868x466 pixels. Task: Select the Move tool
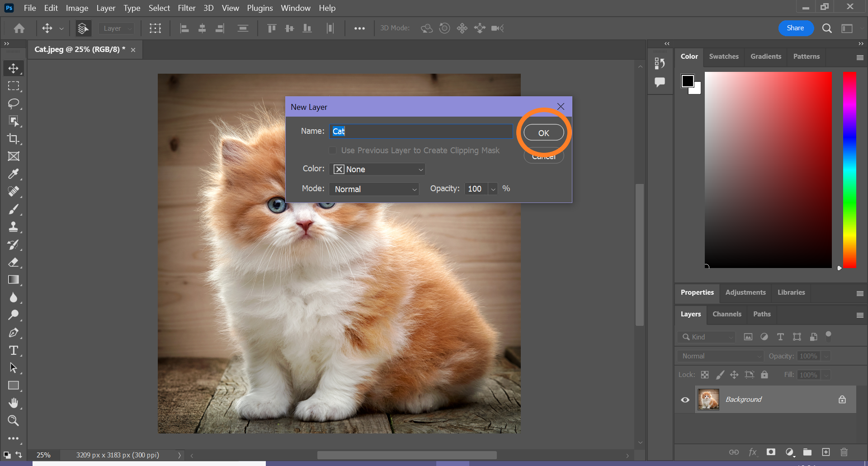13,68
